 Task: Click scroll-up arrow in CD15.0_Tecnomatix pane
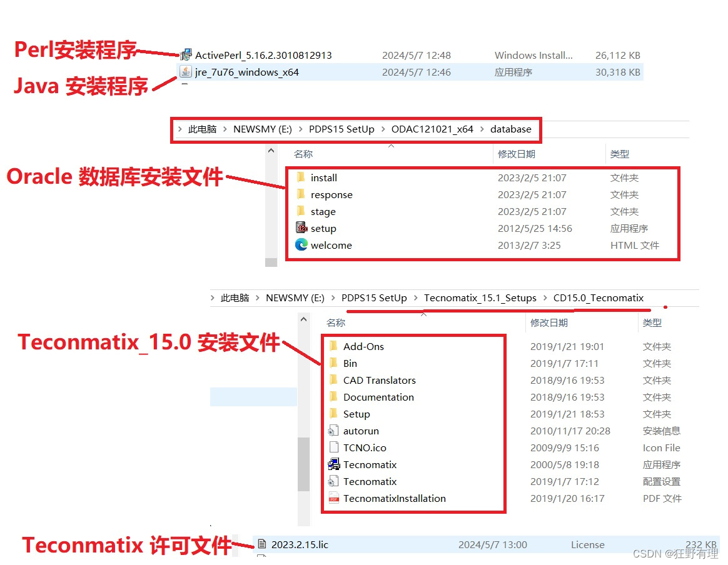click(x=303, y=319)
